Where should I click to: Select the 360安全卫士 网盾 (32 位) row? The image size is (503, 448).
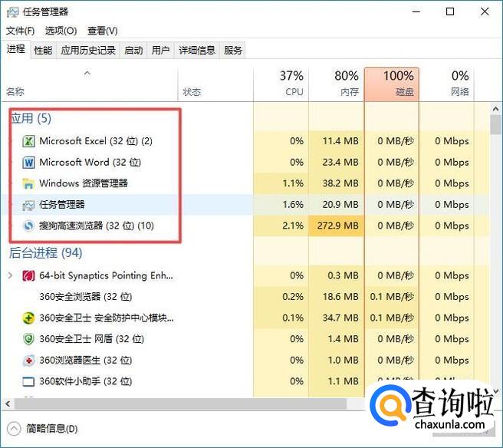coord(245,339)
